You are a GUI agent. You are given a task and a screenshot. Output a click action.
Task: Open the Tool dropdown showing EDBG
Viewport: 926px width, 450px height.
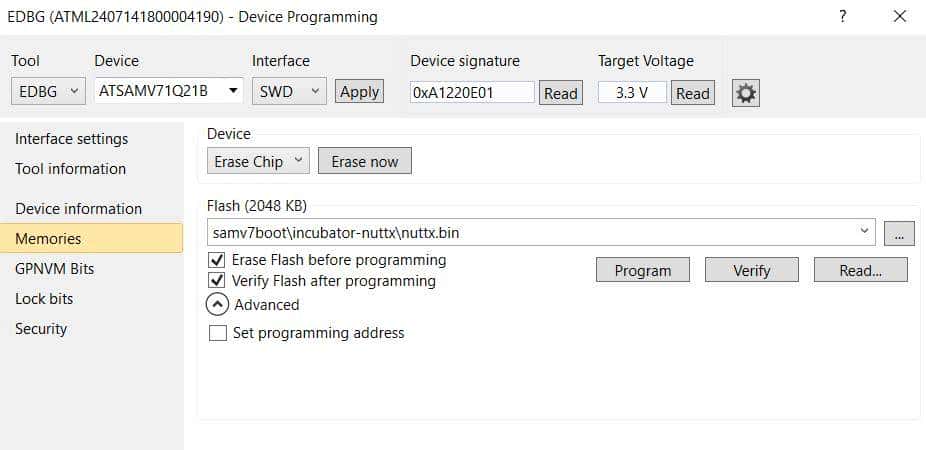click(48, 92)
